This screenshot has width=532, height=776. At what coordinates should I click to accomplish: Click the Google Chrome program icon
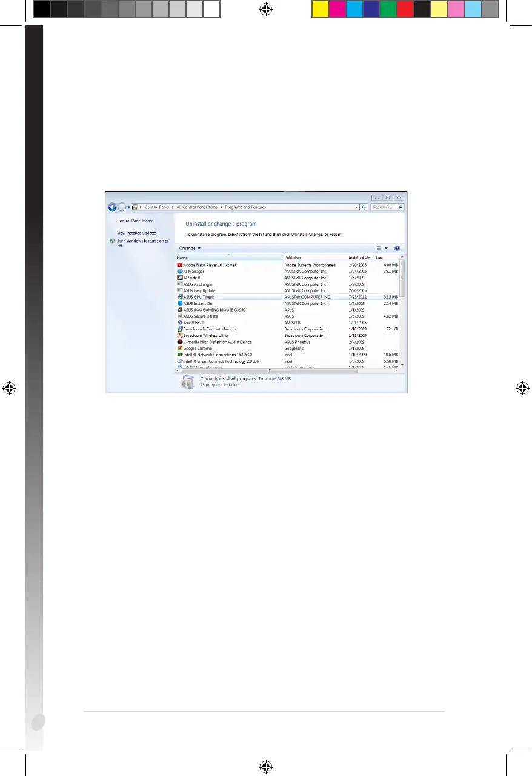(x=179, y=349)
